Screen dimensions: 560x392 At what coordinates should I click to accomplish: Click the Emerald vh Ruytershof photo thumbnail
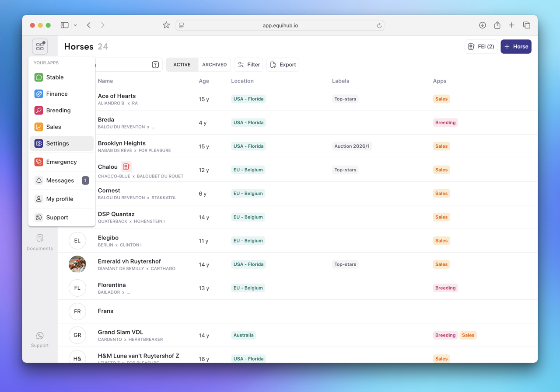pos(77,264)
